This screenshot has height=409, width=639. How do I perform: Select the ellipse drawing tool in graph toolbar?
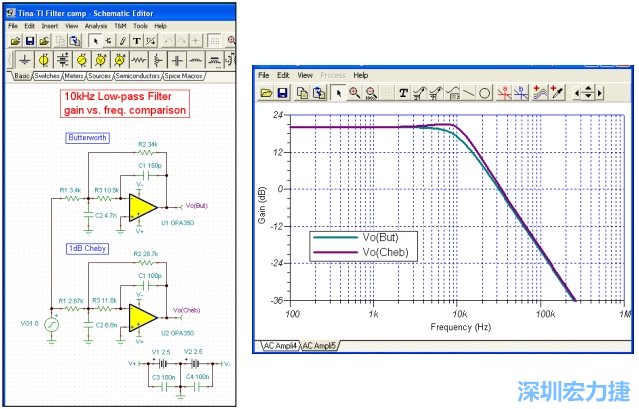click(x=484, y=92)
